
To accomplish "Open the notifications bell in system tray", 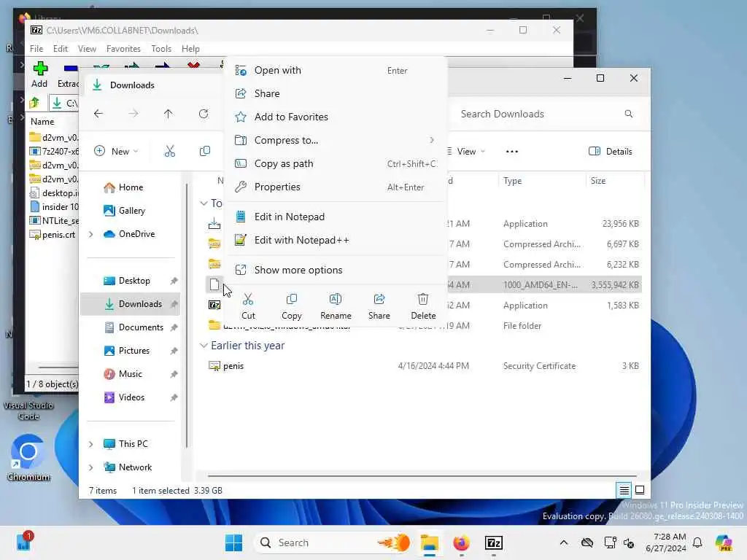I will (x=697, y=542).
